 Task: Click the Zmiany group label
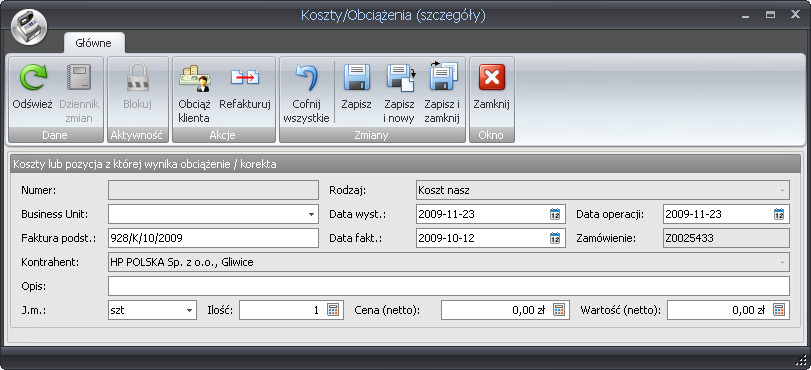click(371, 136)
